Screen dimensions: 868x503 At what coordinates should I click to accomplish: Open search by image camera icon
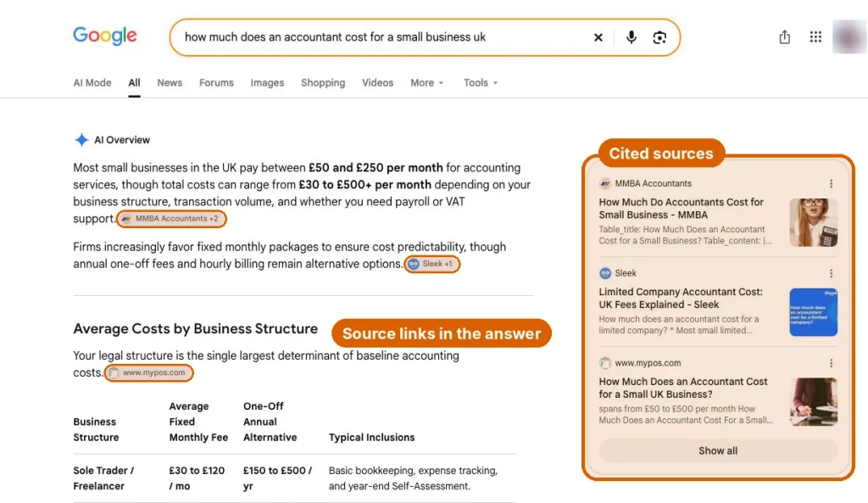coord(659,37)
